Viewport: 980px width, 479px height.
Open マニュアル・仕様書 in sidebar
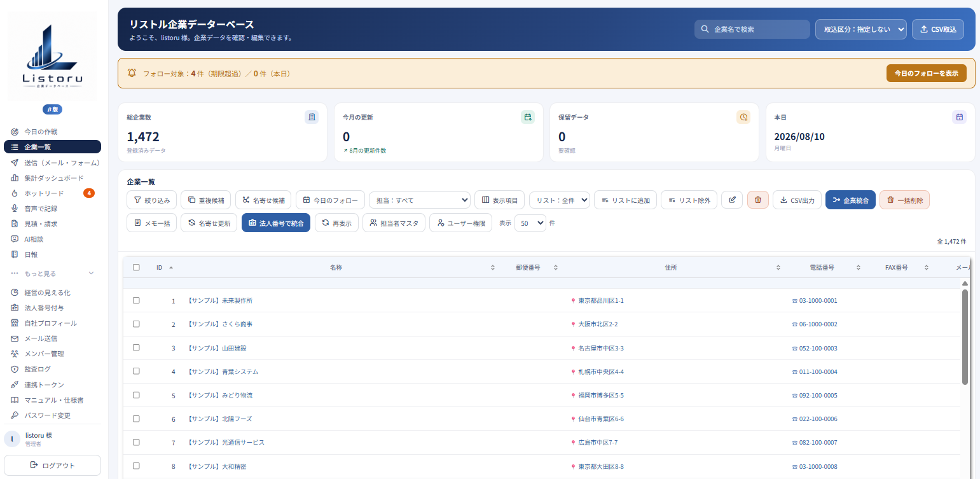pos(52,400)
